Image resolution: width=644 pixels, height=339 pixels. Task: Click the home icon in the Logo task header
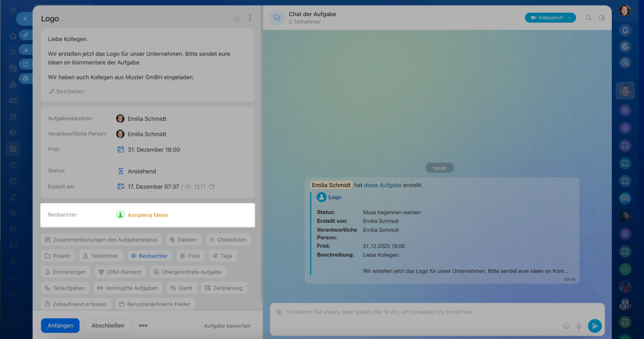pos(237,18)
